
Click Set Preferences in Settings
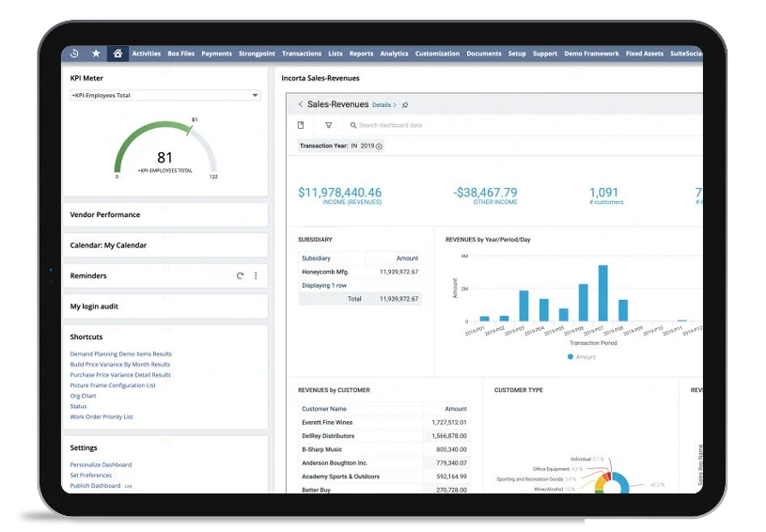point(91,476)
